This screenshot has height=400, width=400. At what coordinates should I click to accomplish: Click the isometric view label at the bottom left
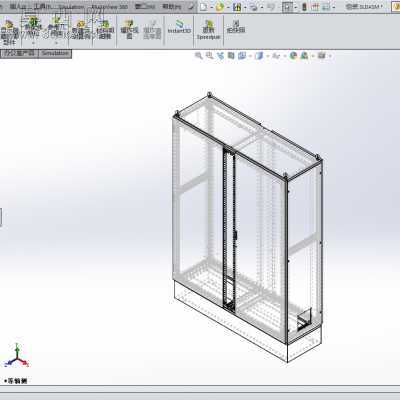16,381
